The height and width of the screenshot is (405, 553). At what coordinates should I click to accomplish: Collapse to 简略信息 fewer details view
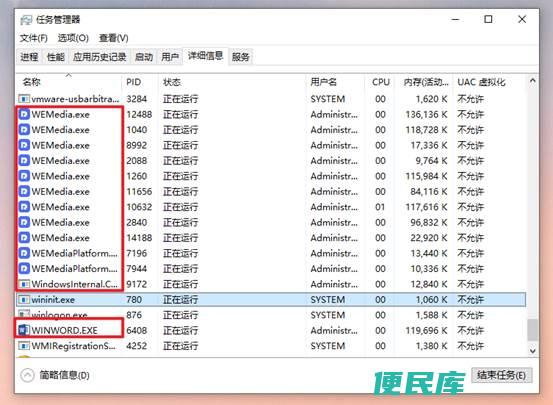pos(55,375)
